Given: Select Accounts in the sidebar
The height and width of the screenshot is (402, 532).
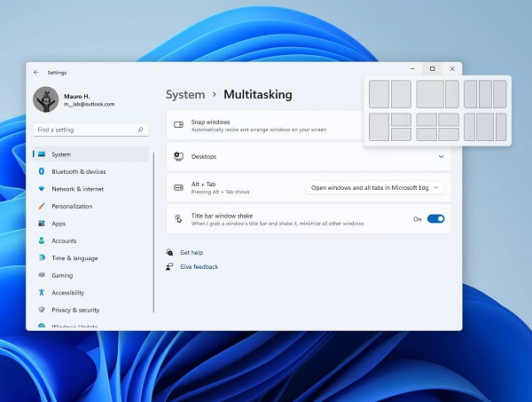Looking at the screenshot, I should [91, 240].
